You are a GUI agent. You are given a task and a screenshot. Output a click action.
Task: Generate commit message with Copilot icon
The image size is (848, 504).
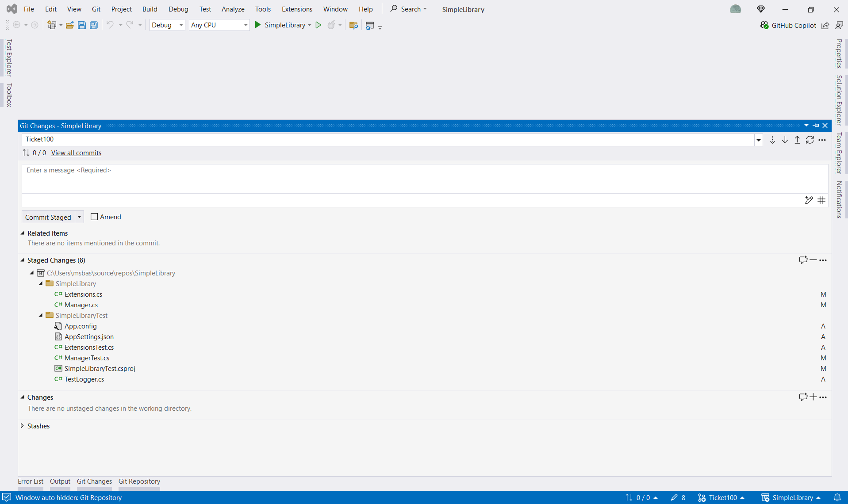click(809, 200)
